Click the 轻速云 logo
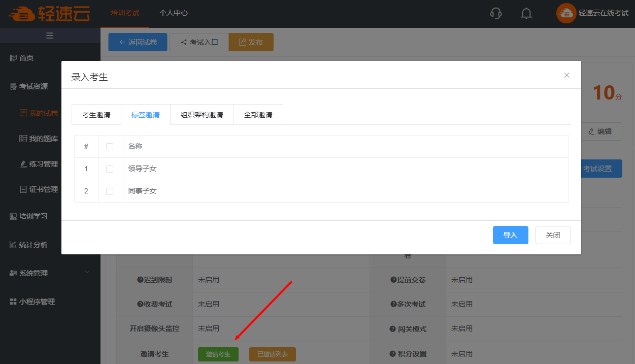Screen dimensions: 635x364 (x=49, y=14)
